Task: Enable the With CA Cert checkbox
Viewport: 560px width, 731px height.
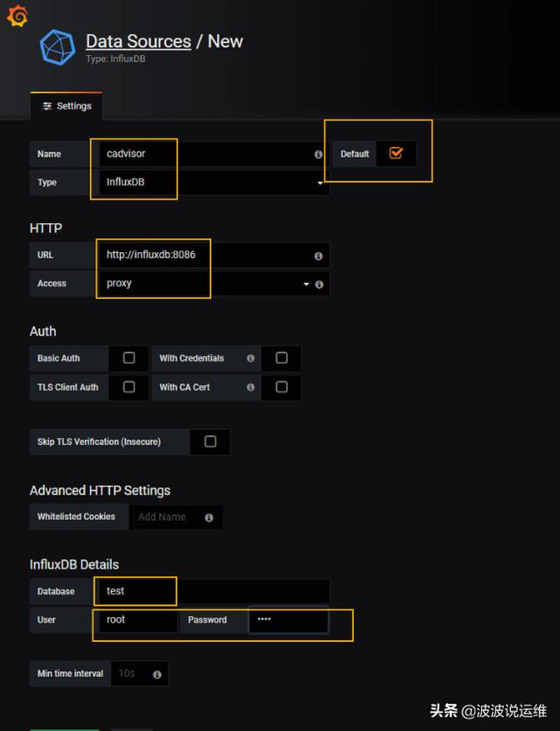Action: tap(282, 386)
